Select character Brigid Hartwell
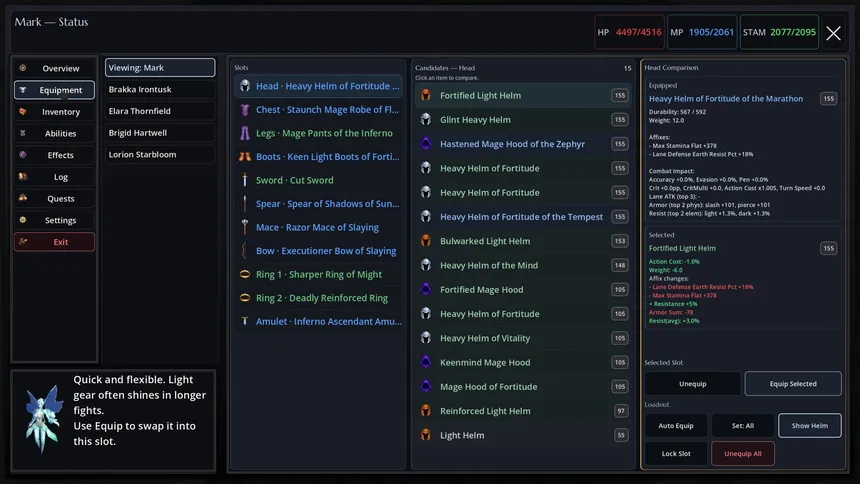The width and height of the screenshot is (860, 484). (x=160, y=133)
